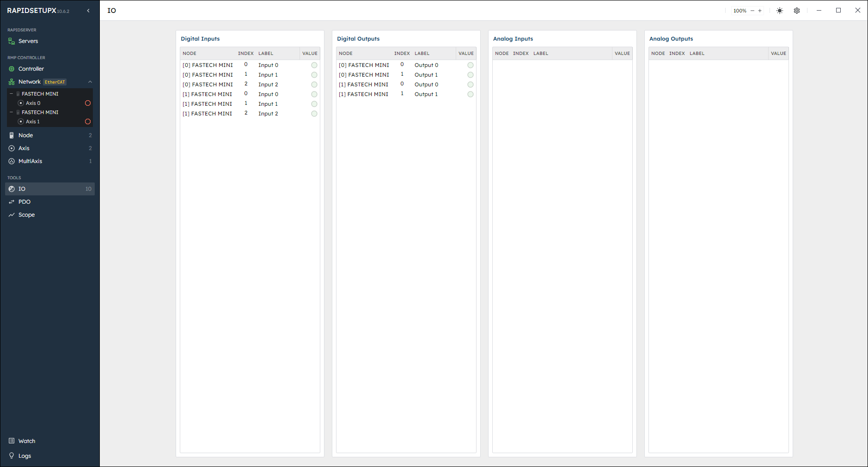Collapse the second FASTECH MINI node
Screen dimensions: 868x467
pos(12,112)
